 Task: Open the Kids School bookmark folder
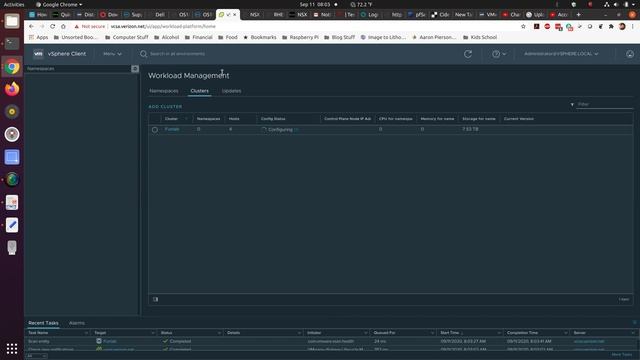click(x=480, y=37)
